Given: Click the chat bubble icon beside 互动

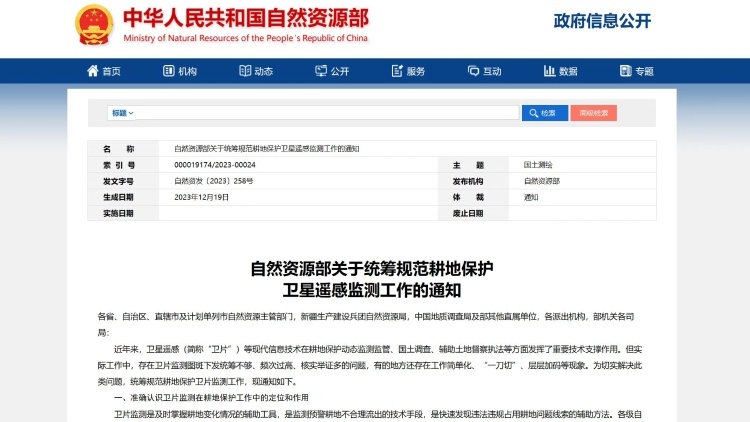Looking at the screenshot, I should (473, 72).
